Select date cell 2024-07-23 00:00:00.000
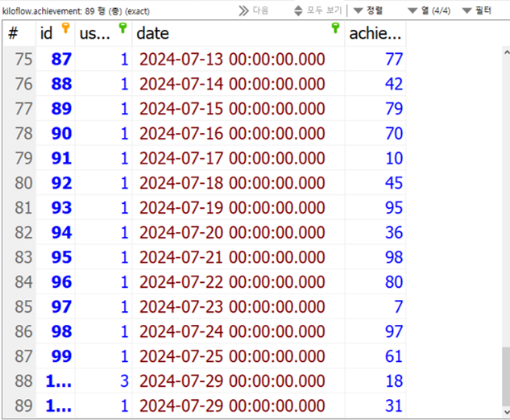The image size is (510, 420). click(x=238, y=306)
